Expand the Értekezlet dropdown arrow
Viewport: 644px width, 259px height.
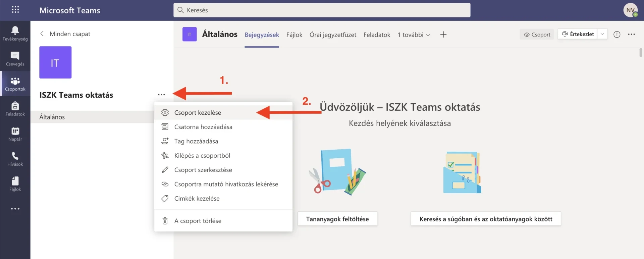[x=602, y=34]
